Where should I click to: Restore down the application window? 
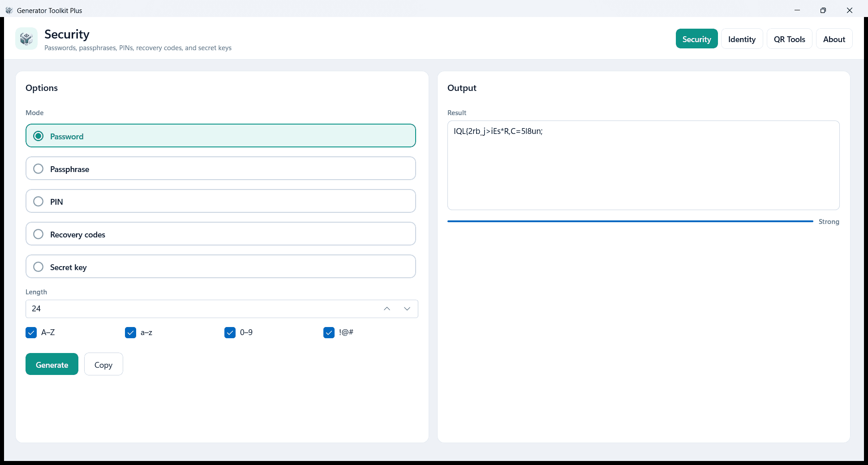(x=823, y=10)
